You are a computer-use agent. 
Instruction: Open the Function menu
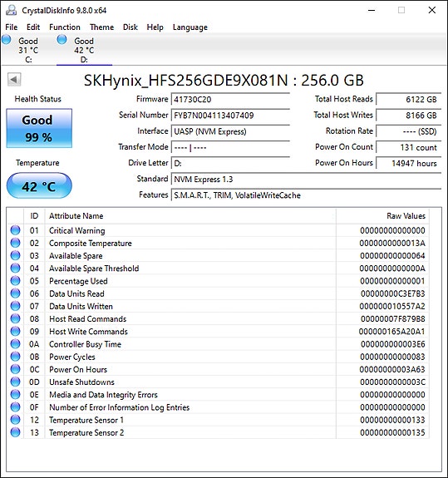pyautogui.click(x=65, y=27)
